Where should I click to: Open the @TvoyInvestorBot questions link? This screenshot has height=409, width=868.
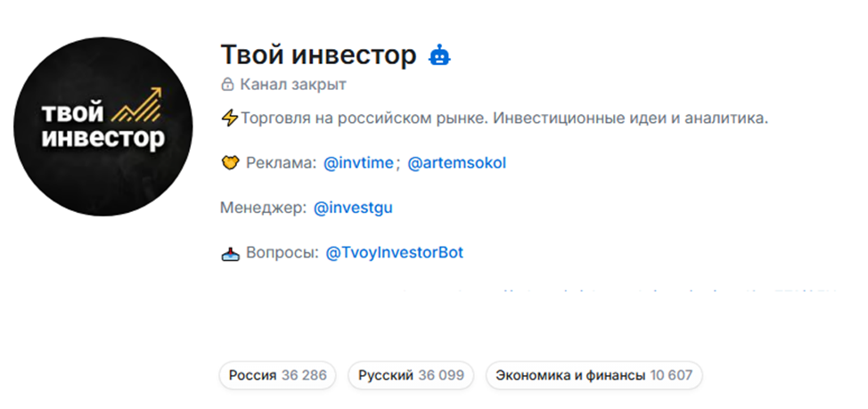click(394, 253)
